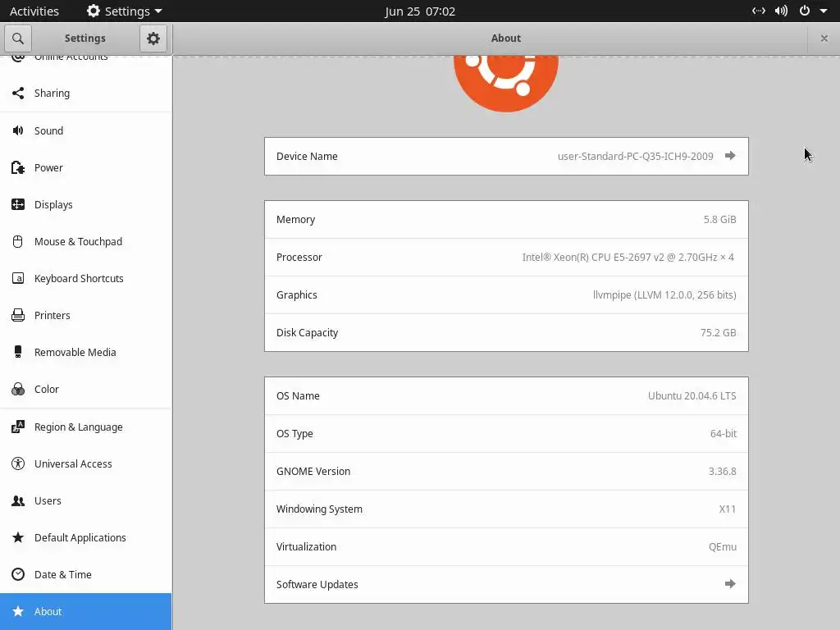
Task: Select Printers label in the sidebar
Action: 52,316
